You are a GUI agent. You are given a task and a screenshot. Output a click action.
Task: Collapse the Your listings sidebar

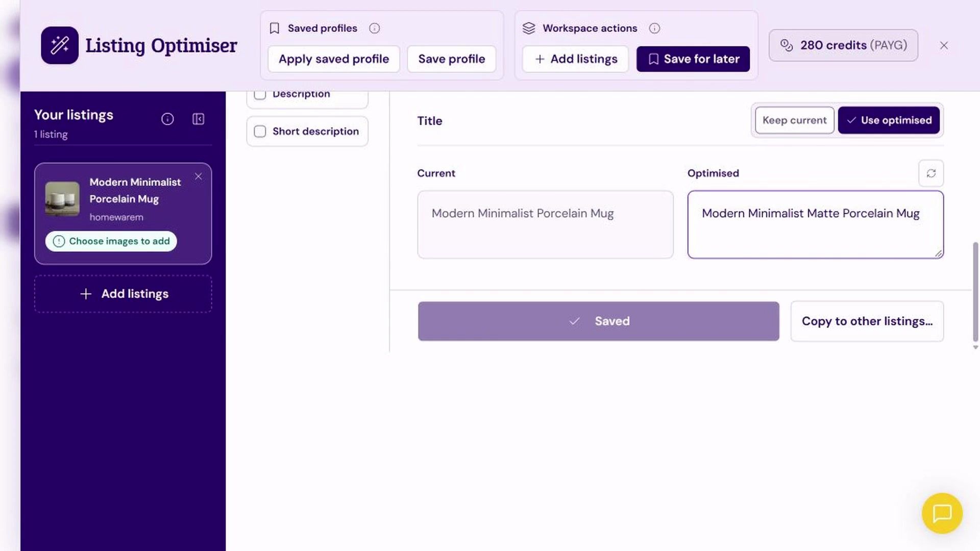click(198, 119)
